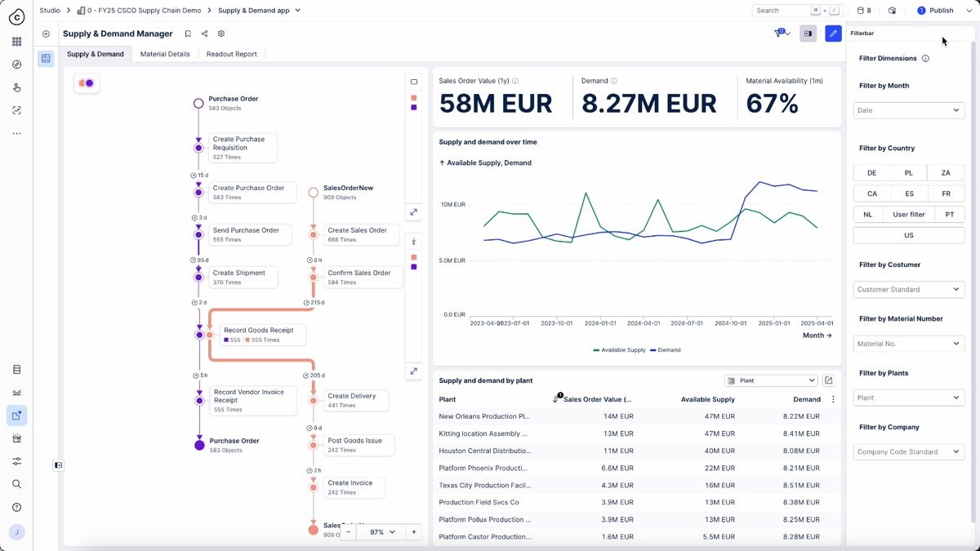Zoom in the process graph with plus
This screenshot has height=551, width=980.
click(x=414, y=532)
